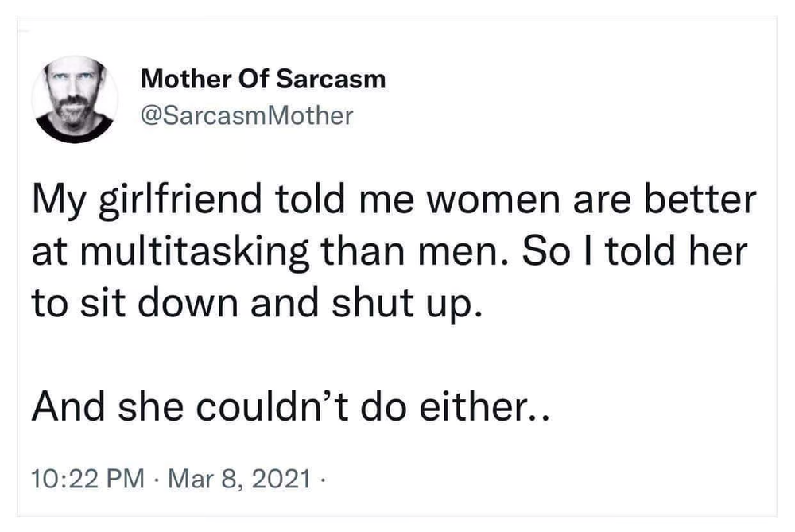Click the @SarcasmMother handle
Screen dimensions: 795x532
(246, 116)
